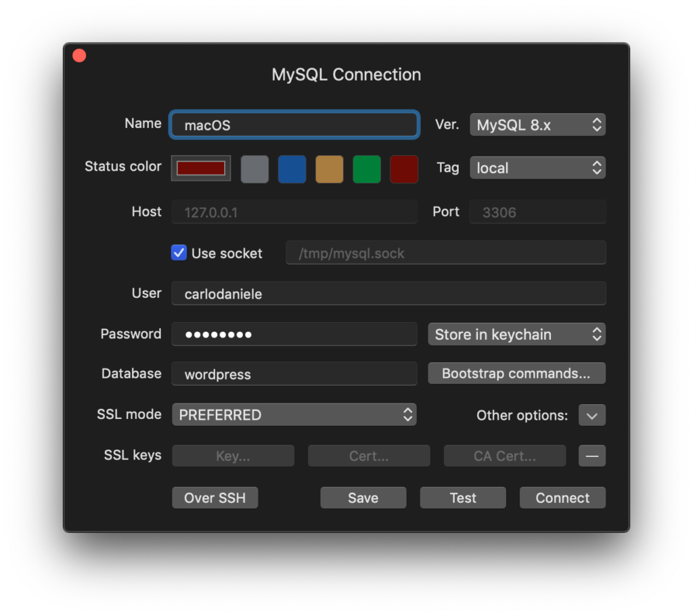Viewport: 693px width, 616px height.
Task: Uncheck the Use socket checkbox
Action: click(179, 253)
